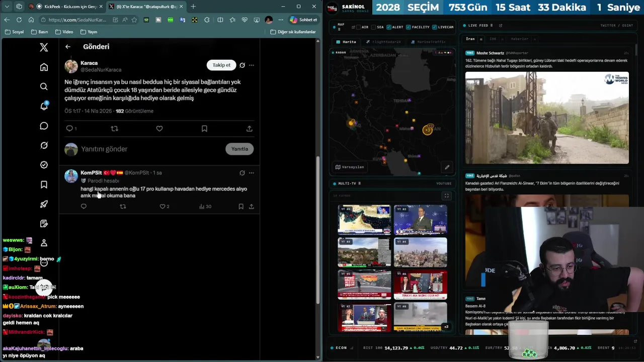Viewport: 644px width, 362px height.
Task: Open Diğer sık kullanılanlar folder
Action: pyautogui.click(x=293, y=32)
